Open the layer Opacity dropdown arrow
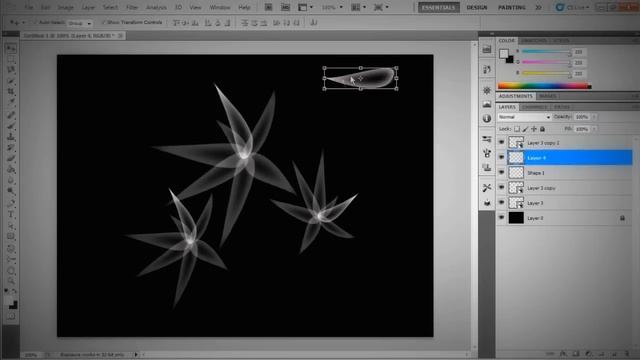 coord(594,117)
